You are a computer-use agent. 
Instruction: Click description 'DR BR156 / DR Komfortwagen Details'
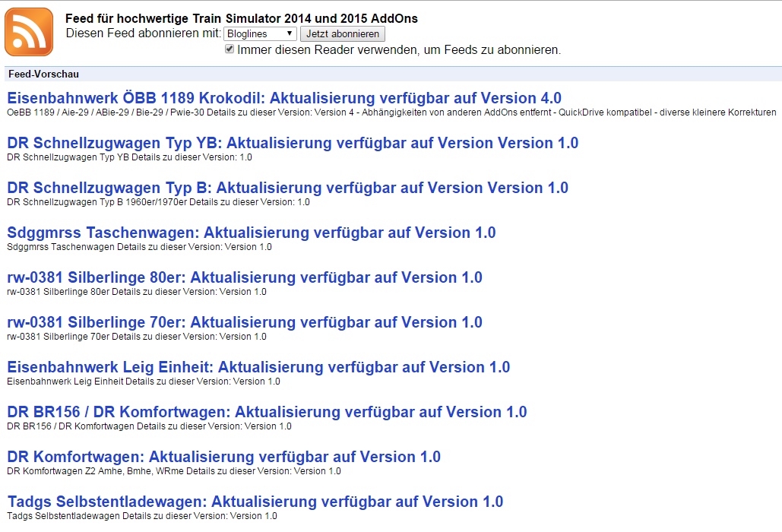149,426
